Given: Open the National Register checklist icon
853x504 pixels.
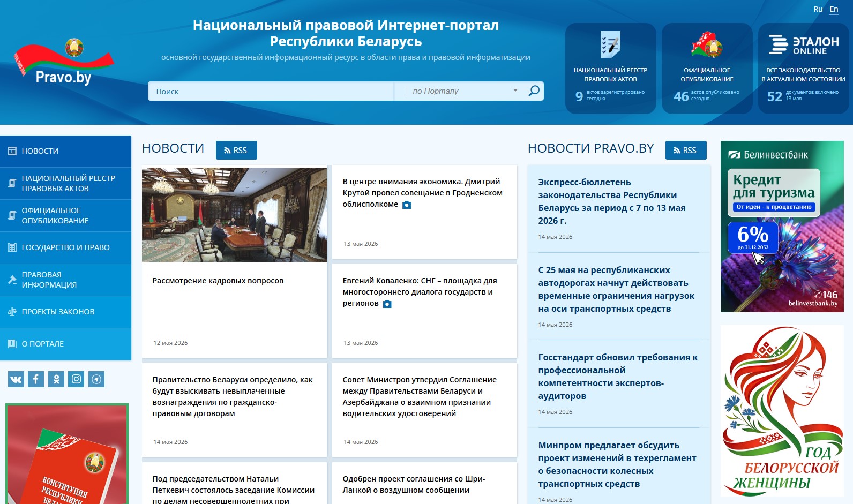Looking at the screenshot, I should 610,44.
